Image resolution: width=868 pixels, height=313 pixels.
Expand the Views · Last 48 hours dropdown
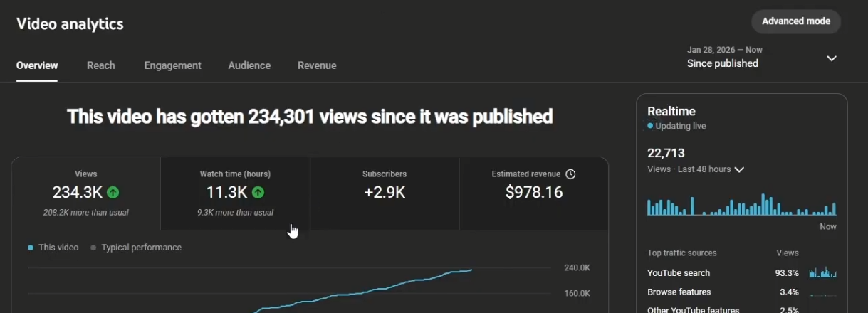[696, 169]
